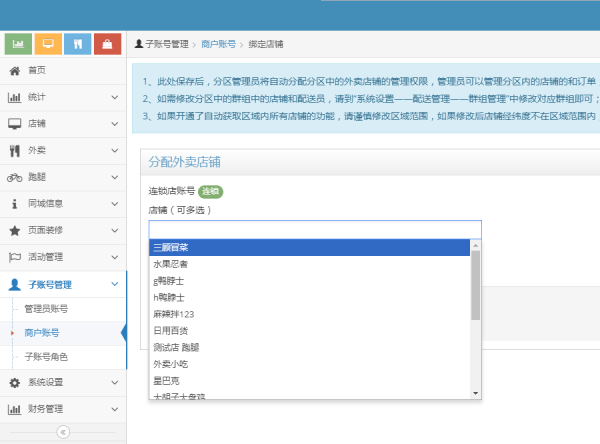Collapse sidebar with double-arrow icon
The image size is (600, 444).
63,432
